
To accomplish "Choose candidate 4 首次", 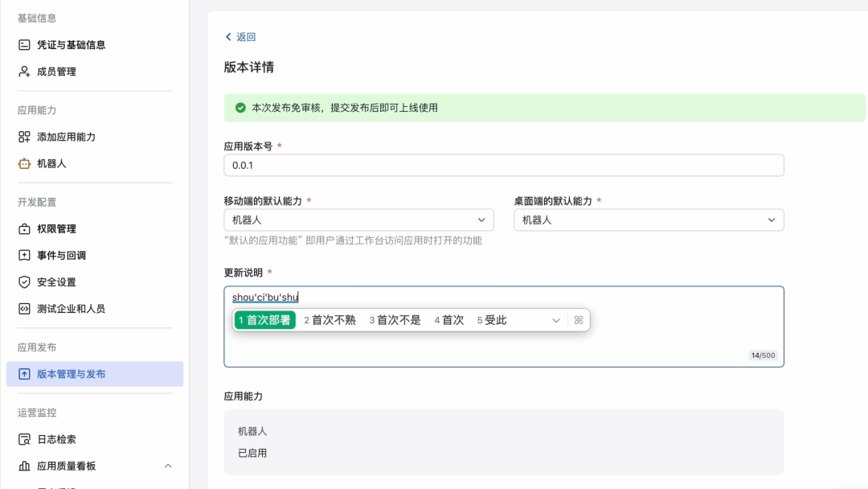I will 449,320.
